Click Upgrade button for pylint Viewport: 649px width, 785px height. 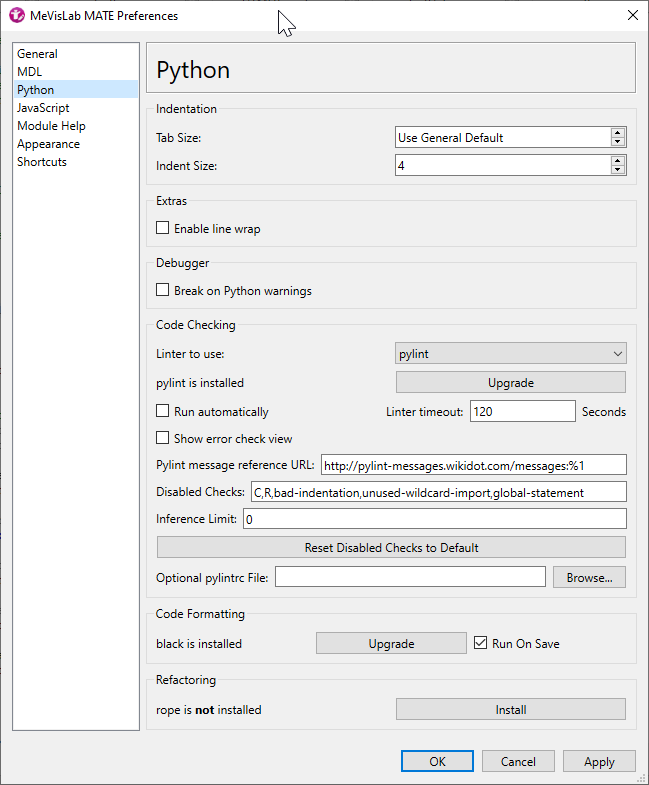(511, 382)
